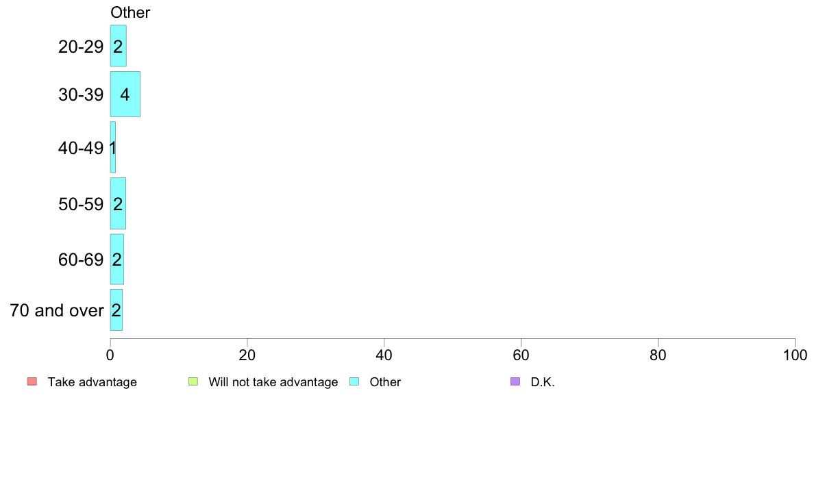Click the red Take advantage legend swatch
The width and height of the screenshot is (814, 504).
pos(32,381)
